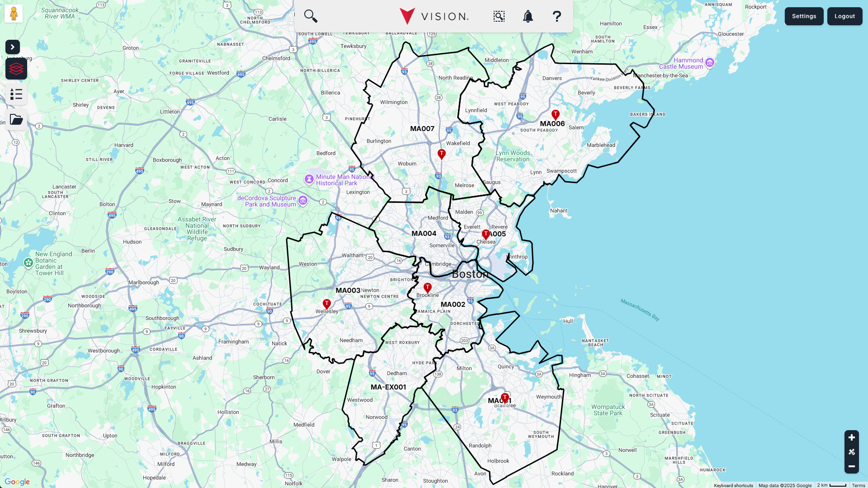Open notifications bell
Image resolution: width=868 pixels, height=488 pixels.
click(x=528, y=16)
